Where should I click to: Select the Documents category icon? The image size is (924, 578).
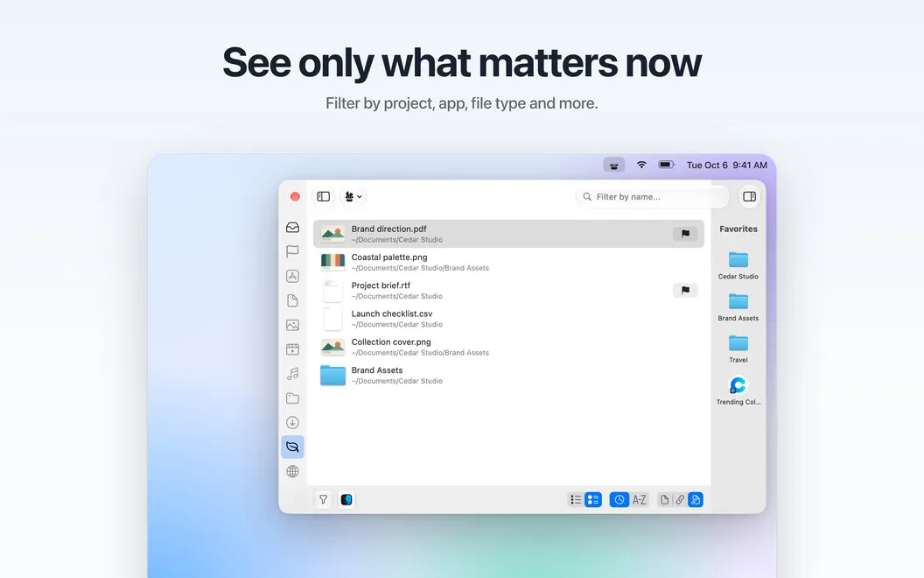[292, 300]
